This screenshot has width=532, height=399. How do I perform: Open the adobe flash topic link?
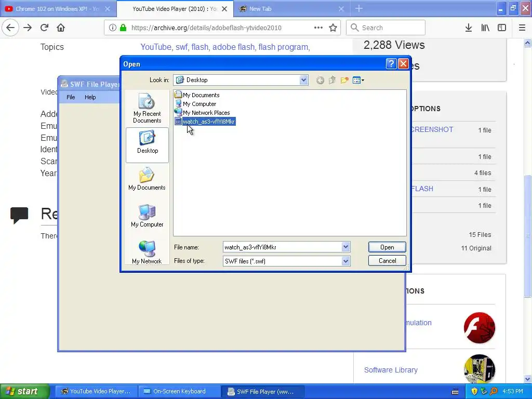point(233,47)
